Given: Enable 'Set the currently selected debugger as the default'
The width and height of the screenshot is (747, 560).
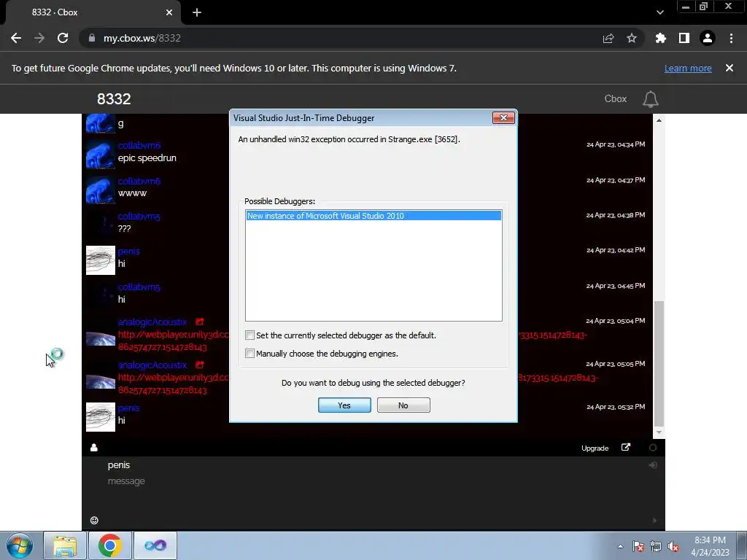Looking at the screenshot, I should pos(249,335).
